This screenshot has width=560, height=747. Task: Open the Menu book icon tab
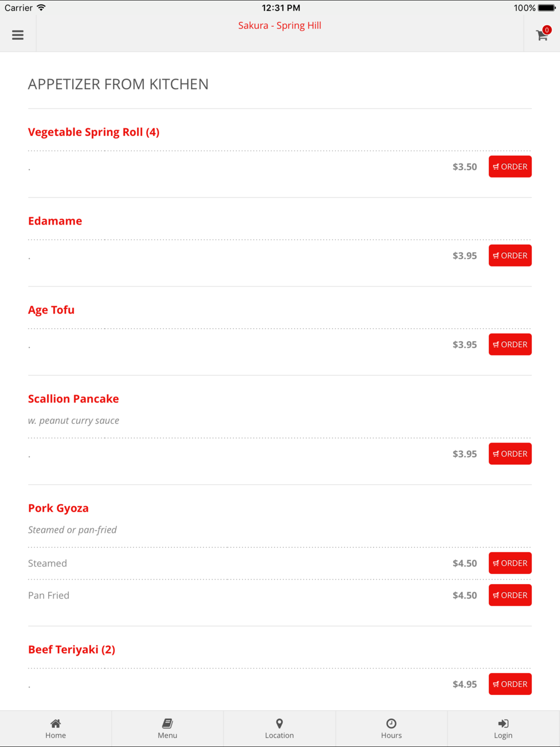(x=167, y=723)
